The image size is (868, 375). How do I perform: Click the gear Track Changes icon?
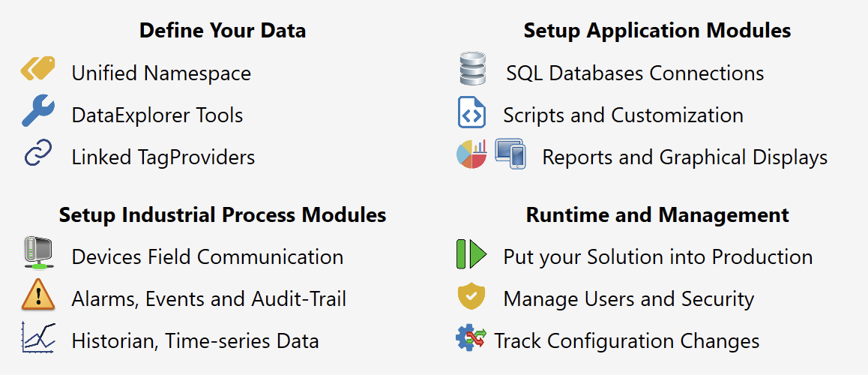[x=471, y=337]
